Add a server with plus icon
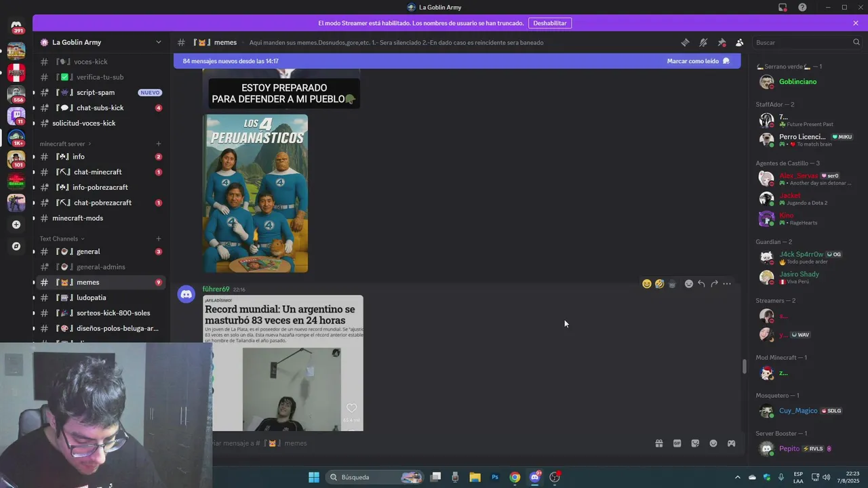The width and height of the screenshot is (868, 488). [16, 224]
